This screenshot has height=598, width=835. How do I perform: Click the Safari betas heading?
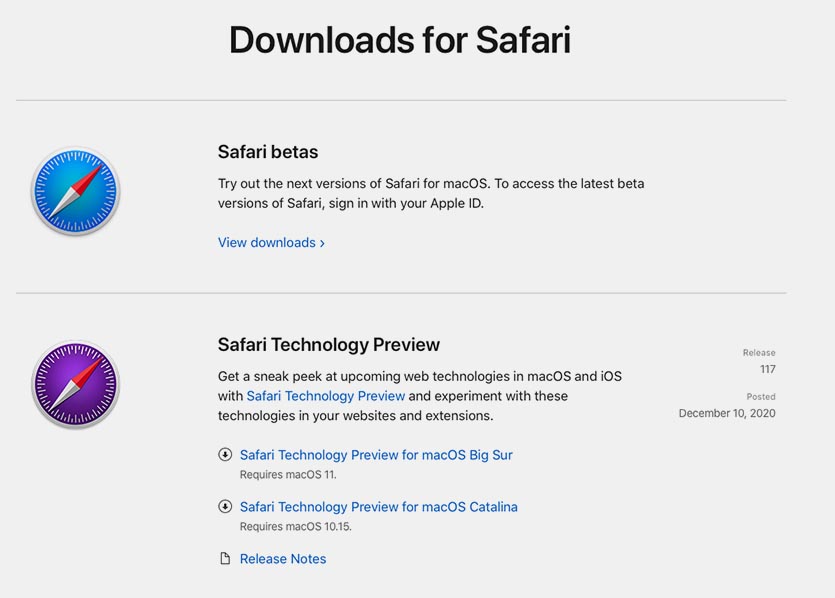(x=268, y=152)
